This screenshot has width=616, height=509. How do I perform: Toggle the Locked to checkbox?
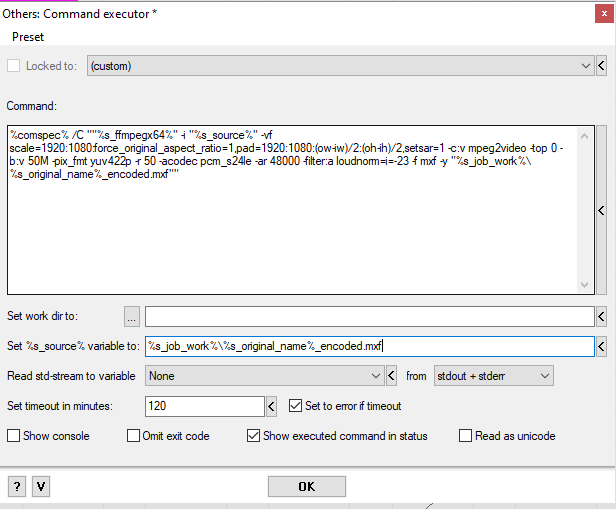pyautogui.click(x=13, y=66)
